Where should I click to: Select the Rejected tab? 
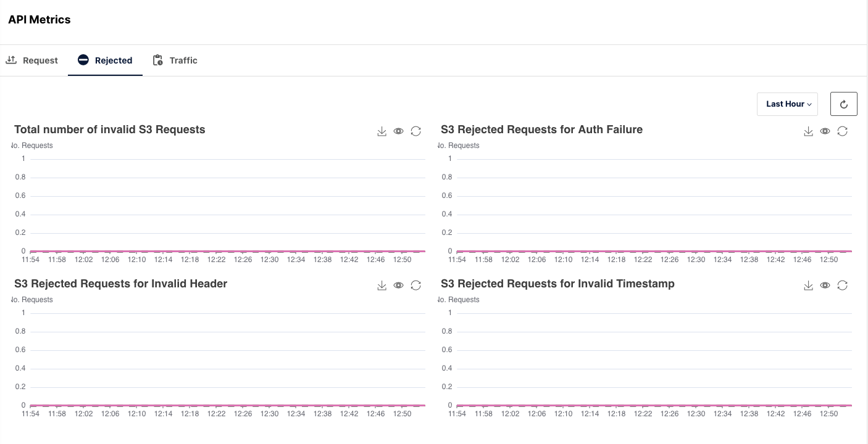[106, 60]
